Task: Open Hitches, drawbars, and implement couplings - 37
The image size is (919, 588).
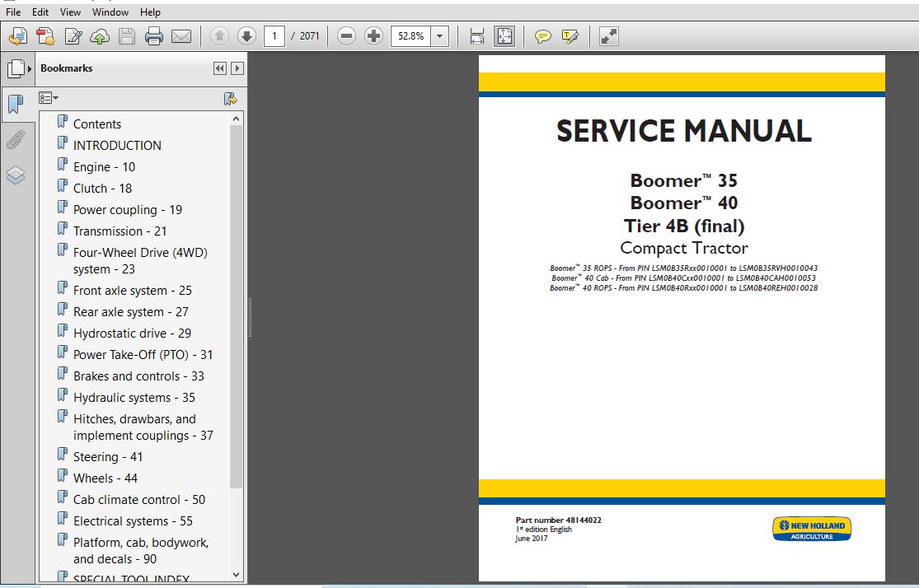Action: [x=143, y=427]
